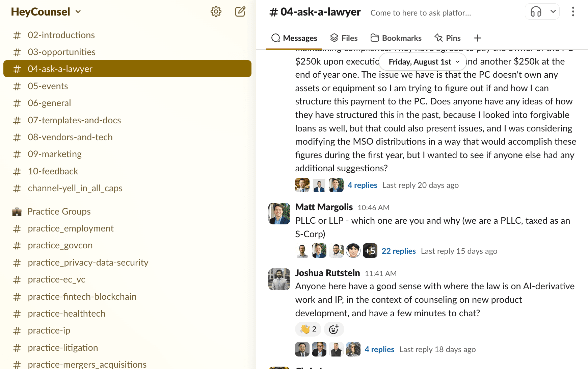Click the Practice Groups briefcase icon
588x369 pixels.
17,212
